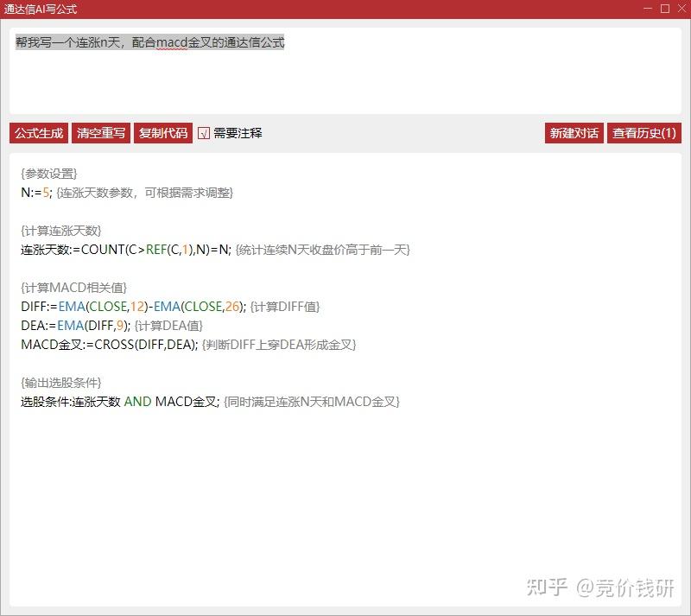
Task: Click the comment {同时满足连涨N天和MACD金叉}
Action: [x=312, y=401]
